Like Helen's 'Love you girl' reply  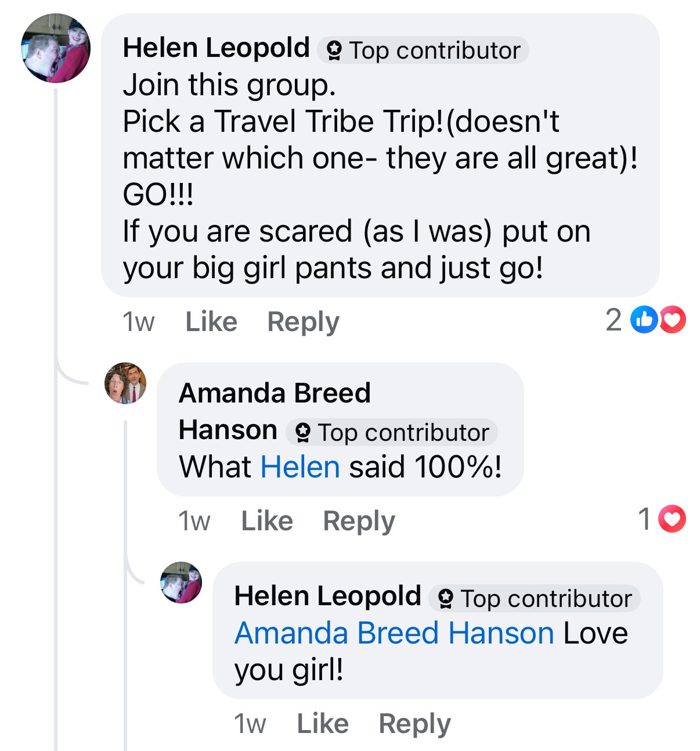(x=323, y=724)
